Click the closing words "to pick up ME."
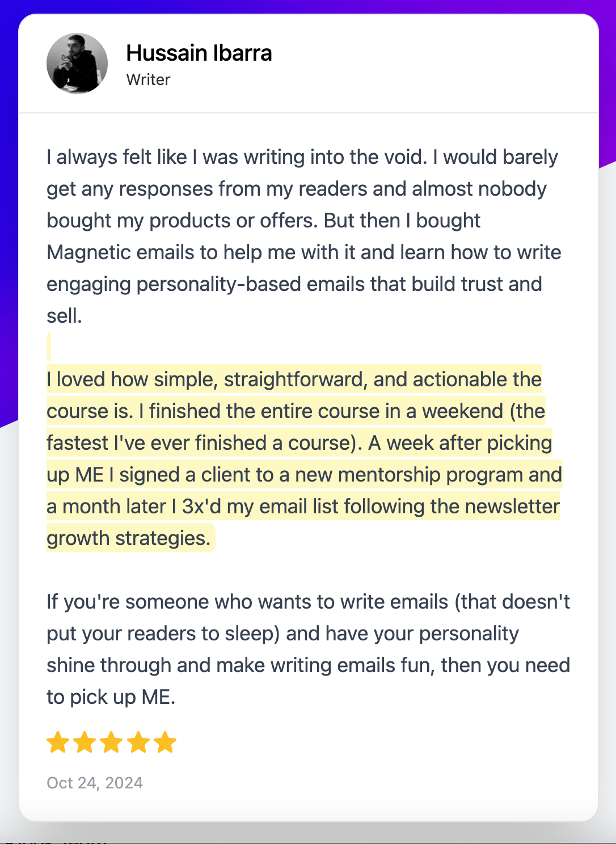Image resolution: width=616 pixels, height=844 pixels. pos(111,697)
